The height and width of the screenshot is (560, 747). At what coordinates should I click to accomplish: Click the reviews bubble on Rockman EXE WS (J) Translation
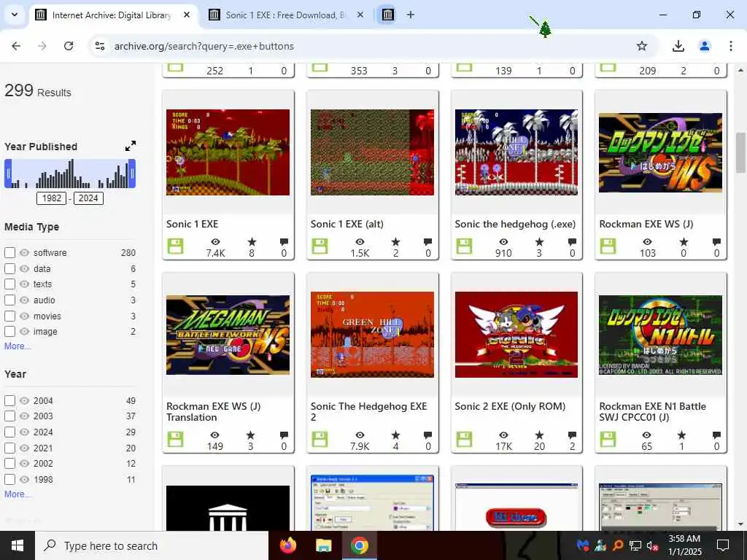284,435
